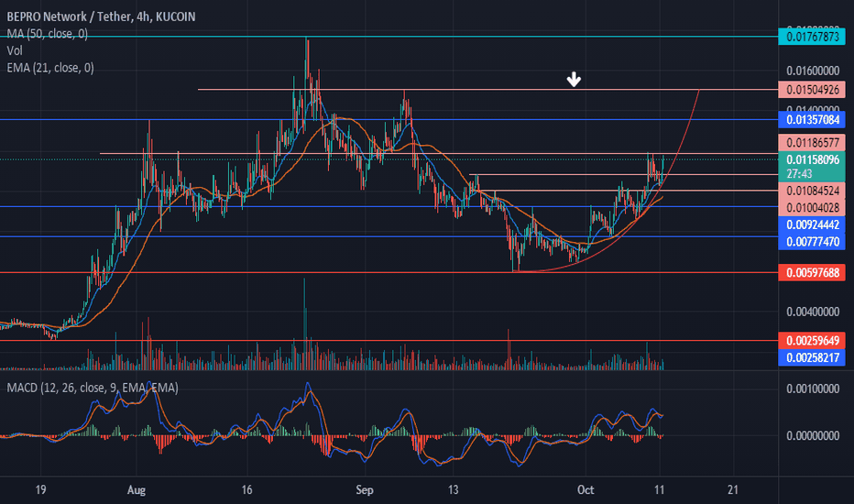Click the 27:43 candle countdown timer
This screenshot has height=504, width=854.
[x=799, y=174]
